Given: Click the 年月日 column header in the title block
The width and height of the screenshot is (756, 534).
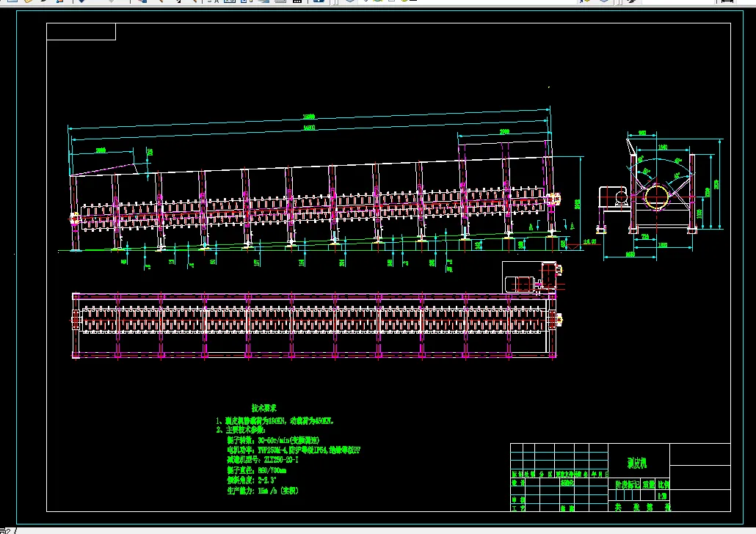Looking at the screenshot, I should (x=600, y=475).
